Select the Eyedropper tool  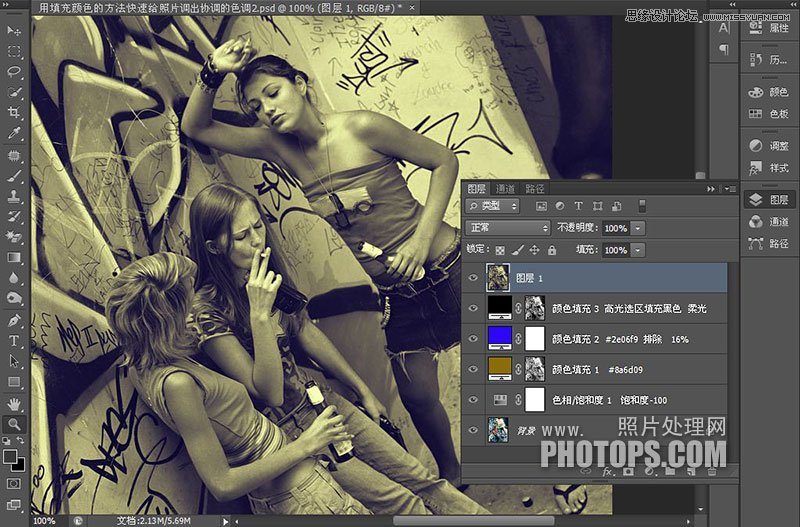[14, 133]
